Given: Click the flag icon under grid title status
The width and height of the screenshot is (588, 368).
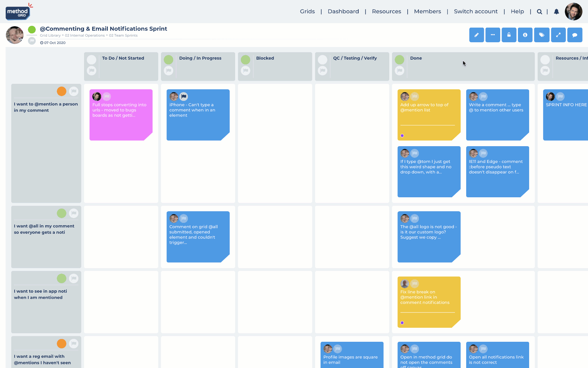Looking at the screenshot, I should pyautogui.click(x=32, y=41).
